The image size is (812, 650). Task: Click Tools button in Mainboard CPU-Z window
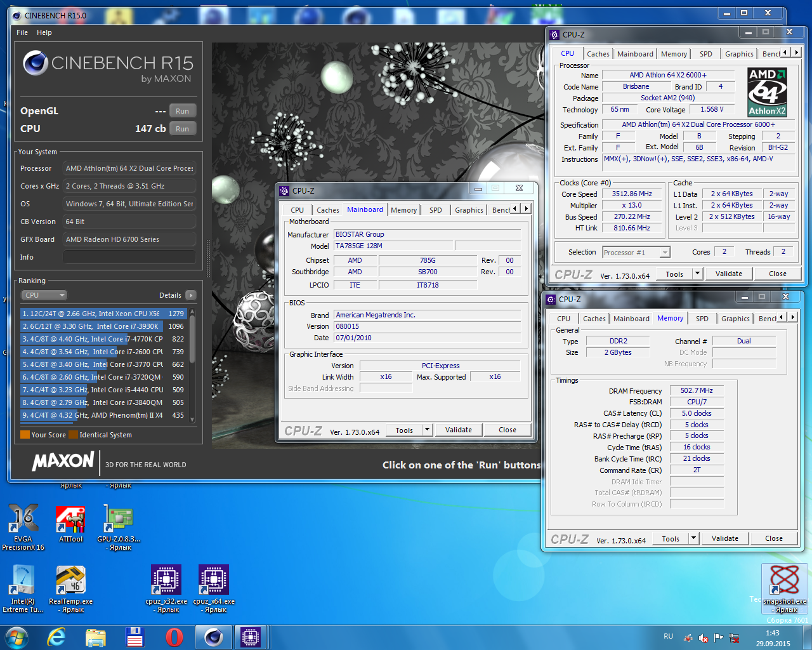404,430
